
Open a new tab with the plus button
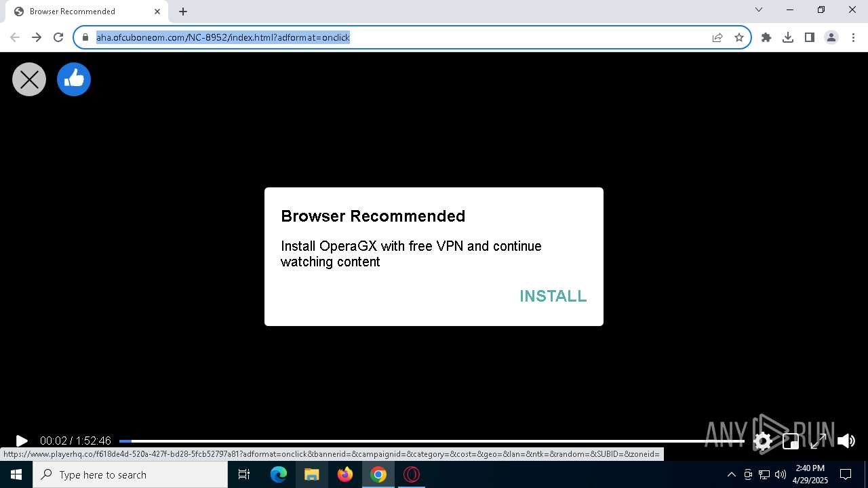coord(183,12)
